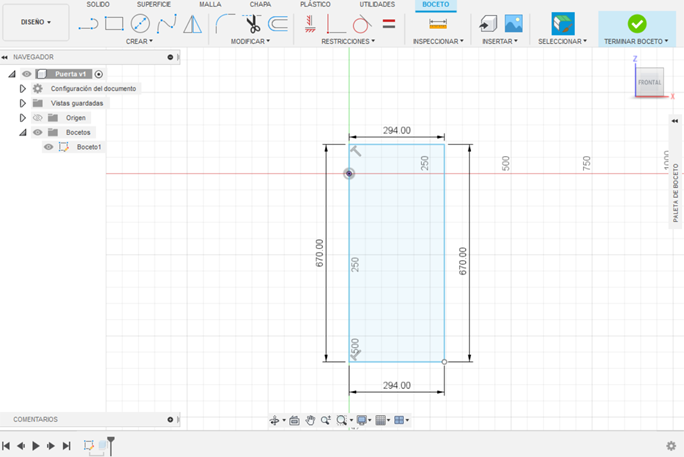This screenshot has width=684, height=457.
Task: Click the Insert canvas image icon
Action: coord(513,24)
